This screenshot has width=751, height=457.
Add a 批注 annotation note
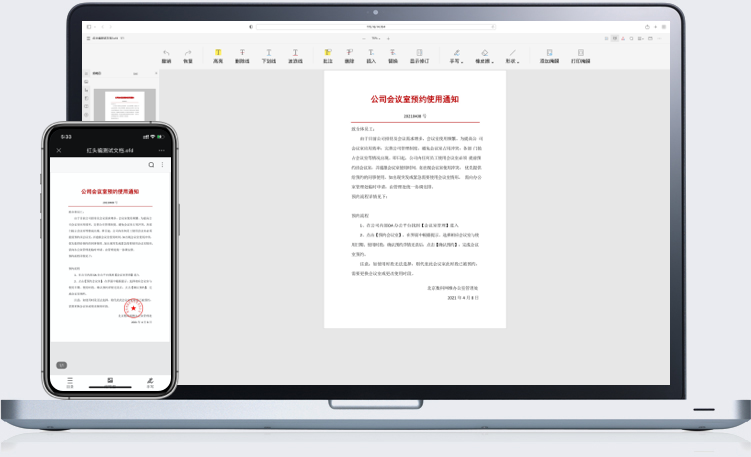327,54
